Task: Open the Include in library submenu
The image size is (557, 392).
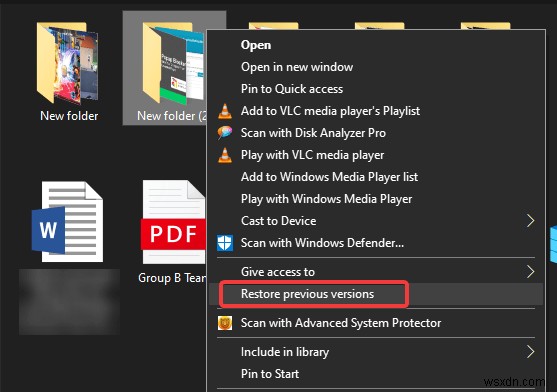Action: point(376,352)
